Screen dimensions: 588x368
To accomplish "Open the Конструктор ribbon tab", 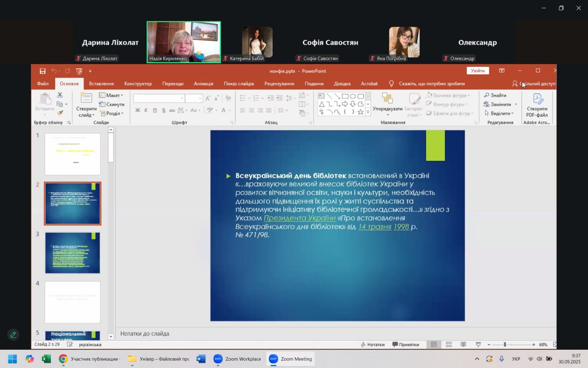I will pyautogui.click(x=138, y=84).
